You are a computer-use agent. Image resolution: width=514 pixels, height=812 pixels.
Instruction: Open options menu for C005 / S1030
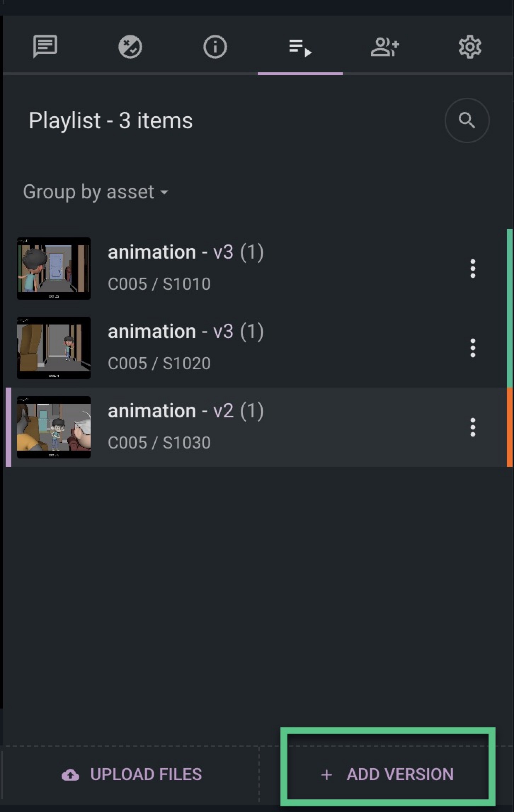pyautogui.click(x=473, y=427)
